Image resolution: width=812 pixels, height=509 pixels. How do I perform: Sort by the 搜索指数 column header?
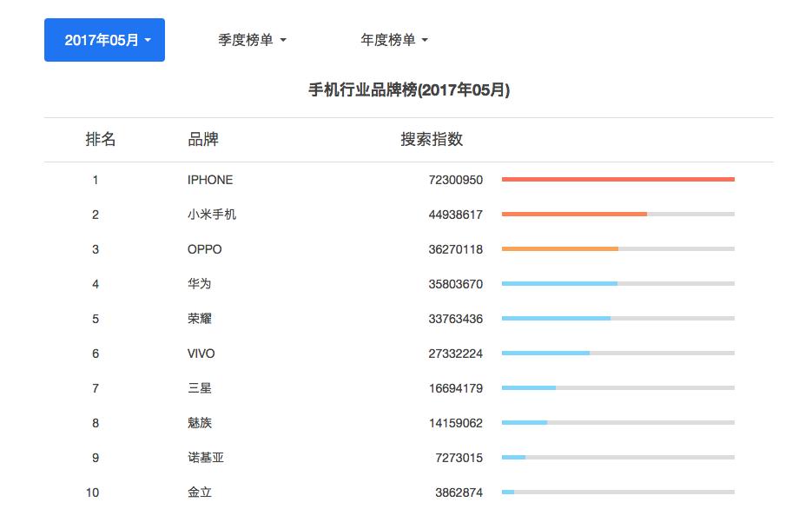click(432, 139)
